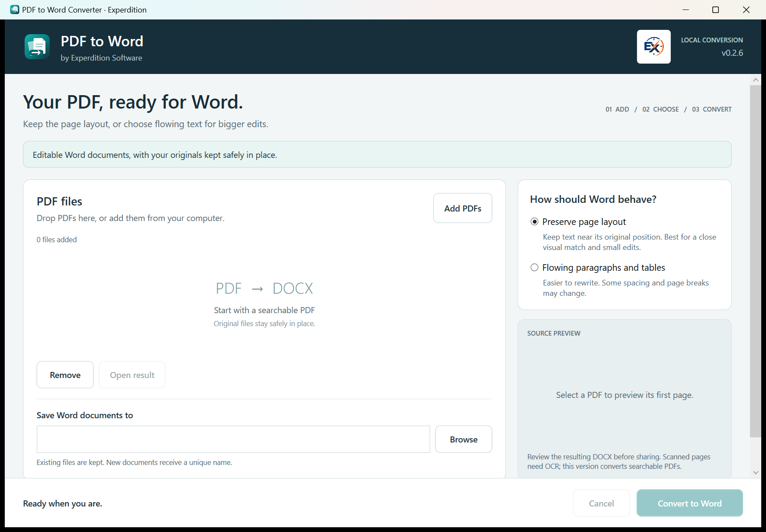766x532 pixels.
Task: Click the Open result button
Action: point(132,375)
